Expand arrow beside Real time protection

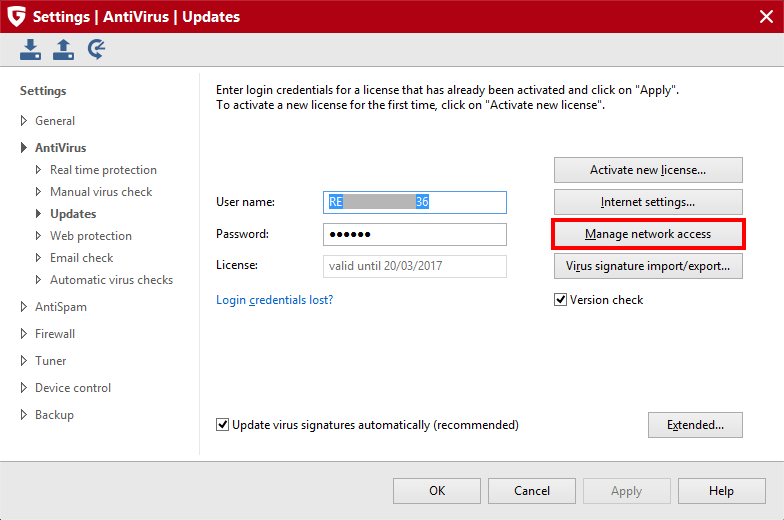click(38, 170)
